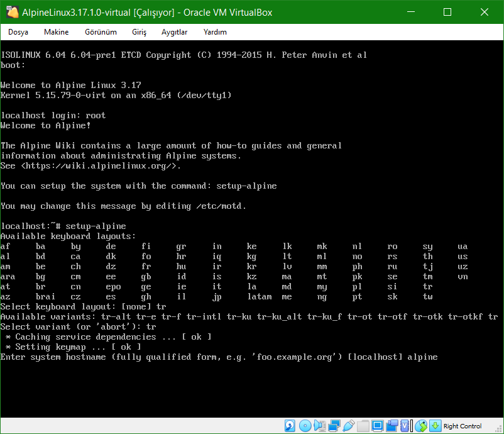
Task: Click the optical drive status icon
Action: tap(305, 426)
